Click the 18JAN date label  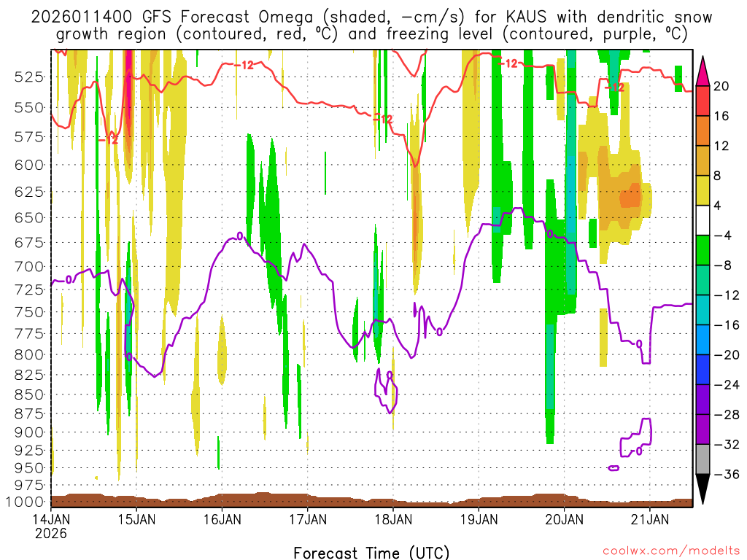point(393,519)
